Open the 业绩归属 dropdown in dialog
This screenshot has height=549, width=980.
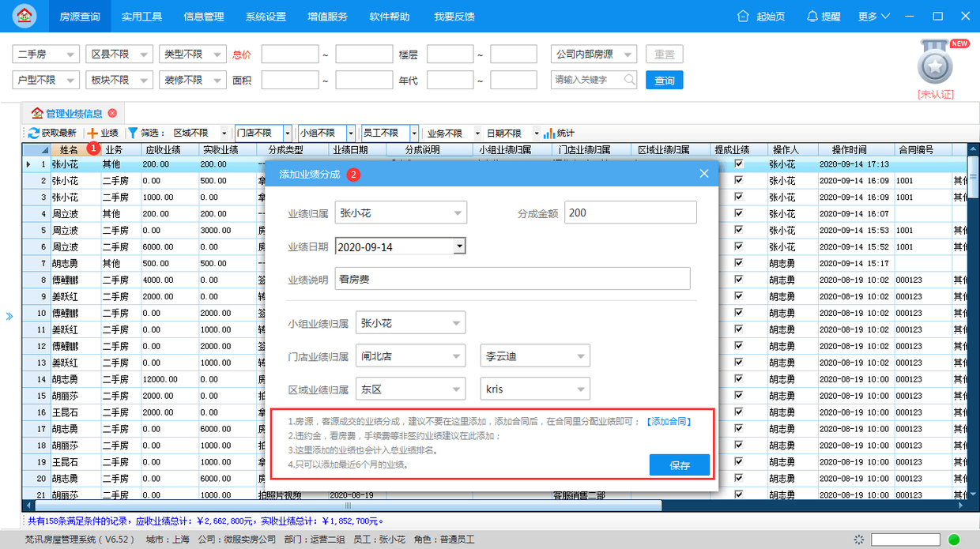[x=458, y=212]
